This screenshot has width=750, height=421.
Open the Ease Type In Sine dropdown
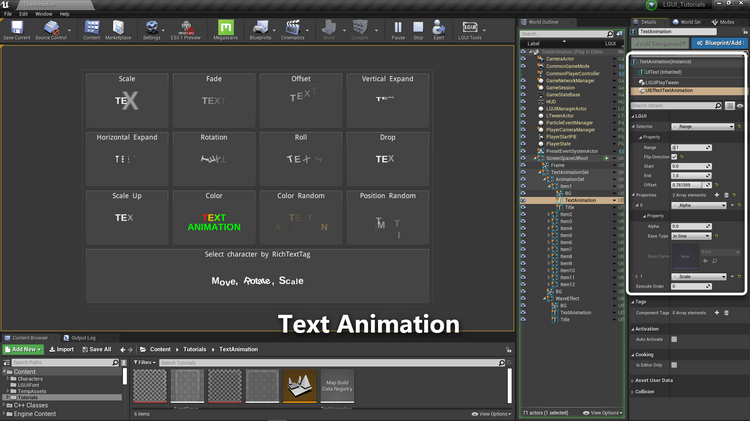click(x=691, y=236)
